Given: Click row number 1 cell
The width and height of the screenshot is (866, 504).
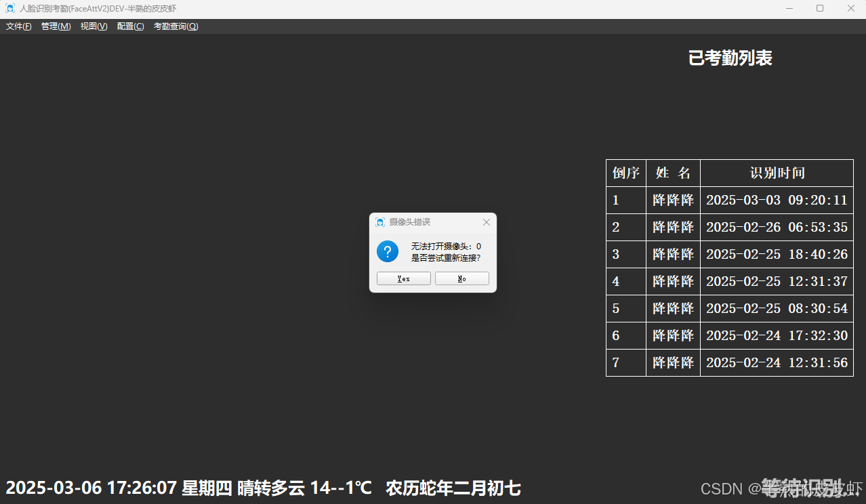Looking at the screenshot, I should point(626,200).
